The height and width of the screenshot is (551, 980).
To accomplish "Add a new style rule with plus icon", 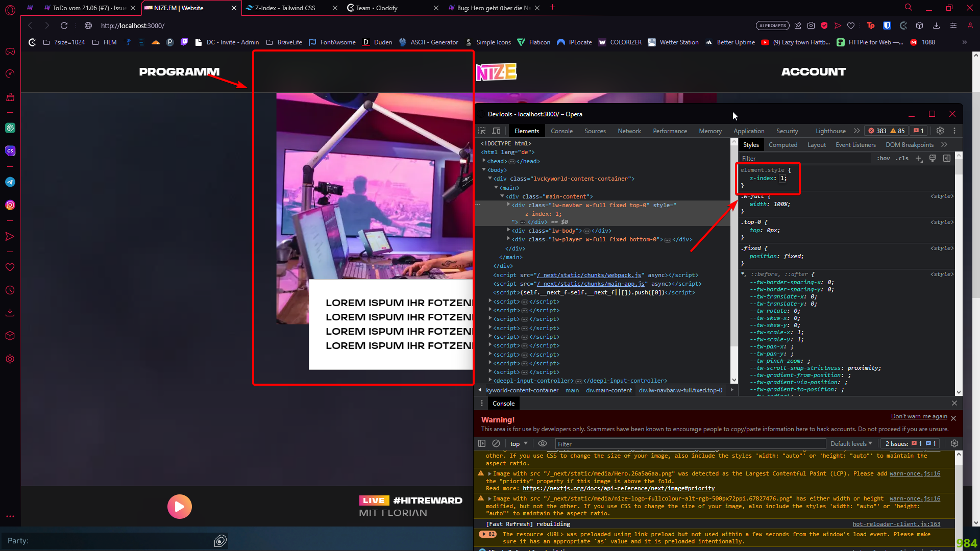I will (919, 159).
